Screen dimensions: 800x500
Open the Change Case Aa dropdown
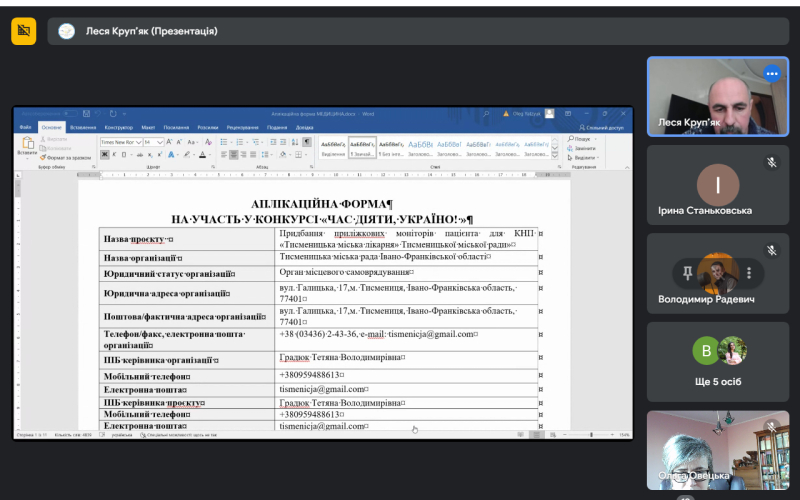pyautogui.click(x=192, y=142)
